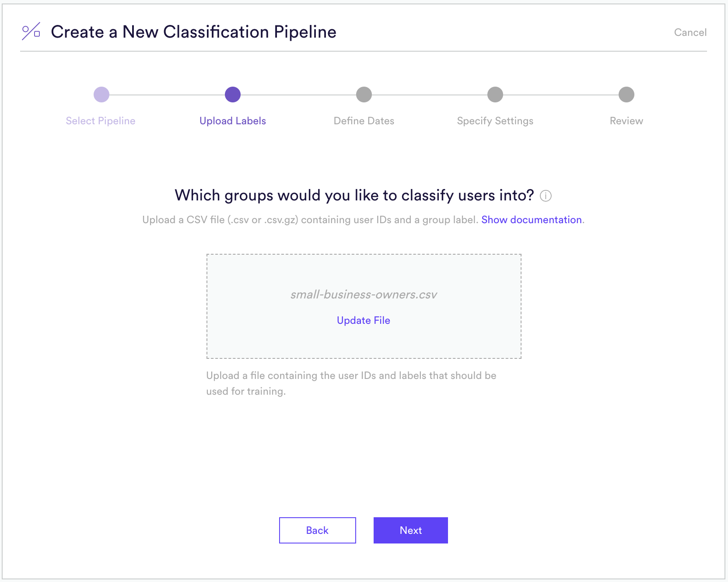Open the info tooltip icon beside heading
This screenshot has height=582, width=728.
(546, 196)
